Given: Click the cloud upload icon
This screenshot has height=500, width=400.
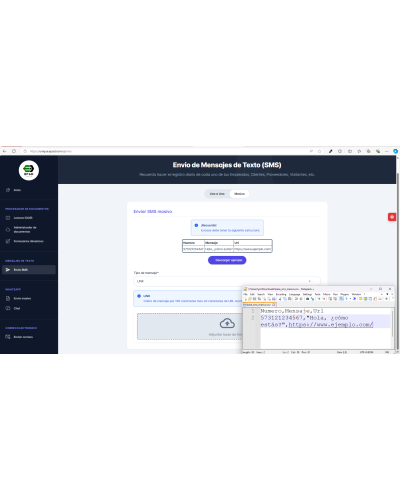Looking at the screenshot, I should (227, 323).
